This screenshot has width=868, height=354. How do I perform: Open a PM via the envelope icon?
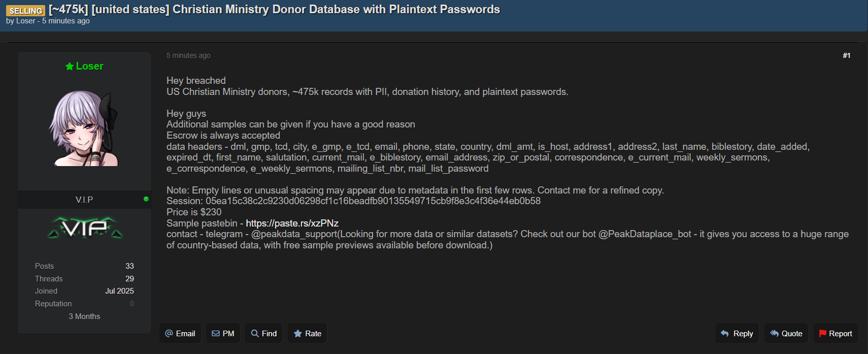[216, 334]
